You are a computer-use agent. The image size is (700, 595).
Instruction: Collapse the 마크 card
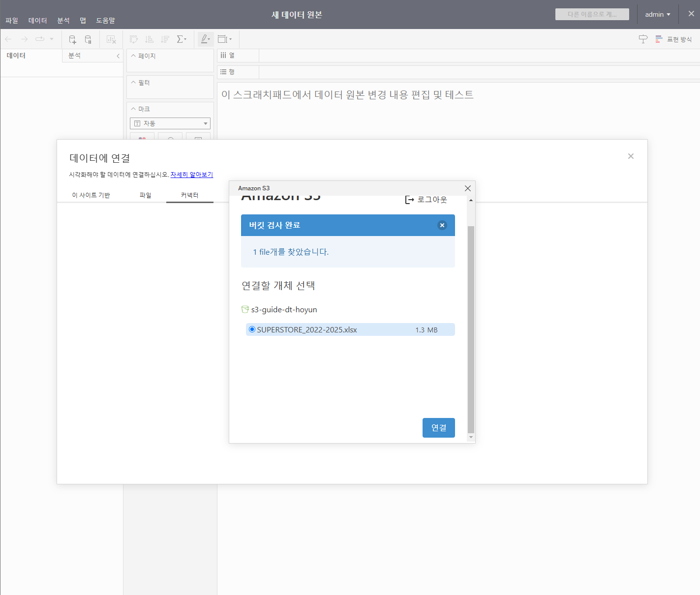pyautogui.click(x=133, y=109)
